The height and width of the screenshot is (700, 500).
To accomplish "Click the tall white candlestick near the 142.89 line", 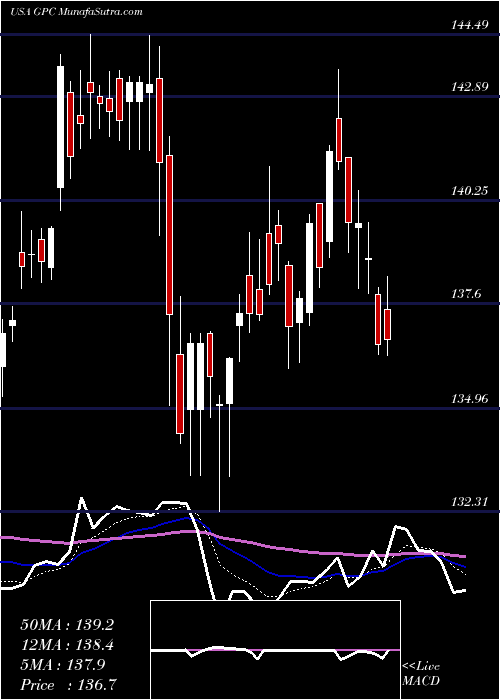I will [60, 127].
